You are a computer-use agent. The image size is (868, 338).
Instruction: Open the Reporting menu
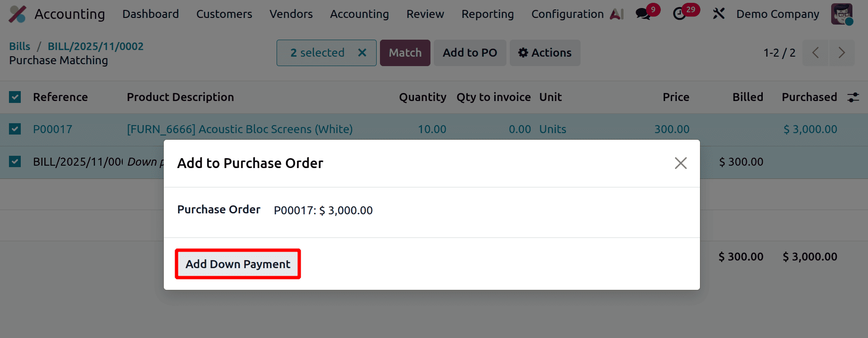click(487, 14)
